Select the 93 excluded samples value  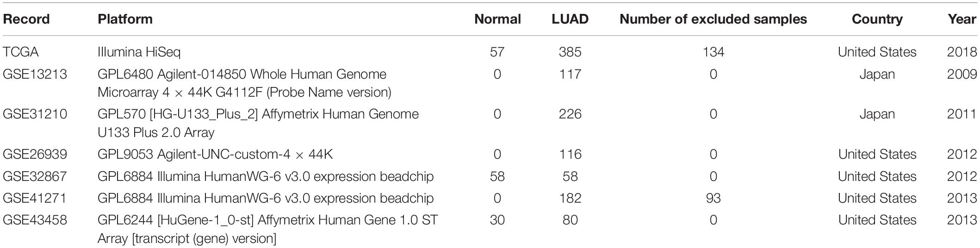tap(713, 198)
